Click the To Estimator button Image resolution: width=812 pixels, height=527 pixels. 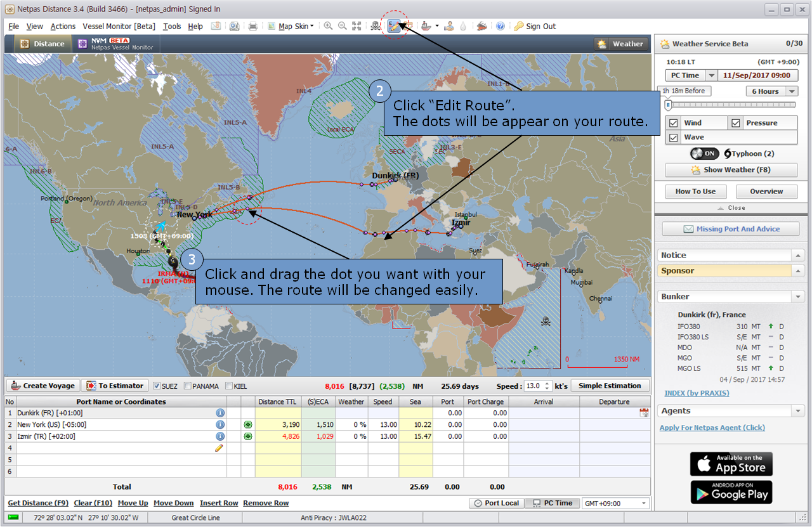pos(115,386)
